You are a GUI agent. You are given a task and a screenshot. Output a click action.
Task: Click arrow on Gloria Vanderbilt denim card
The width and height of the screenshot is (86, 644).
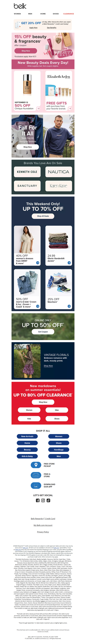point(69,263)
